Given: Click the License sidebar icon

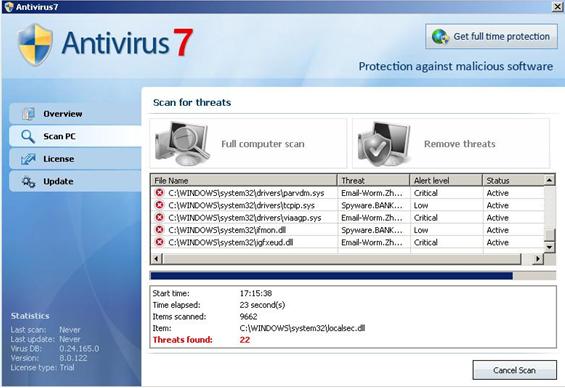Looking at the screenshot, I should (x=28, y=159).
